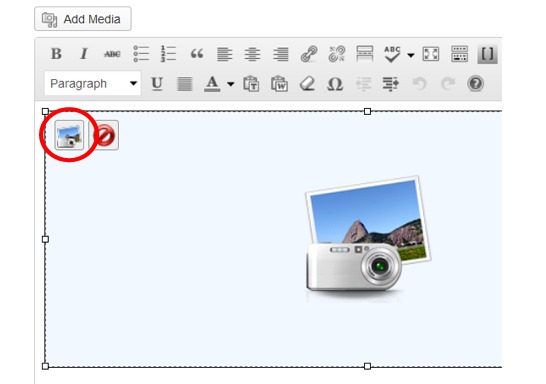Insert a bulleted list

click(141, 54)
